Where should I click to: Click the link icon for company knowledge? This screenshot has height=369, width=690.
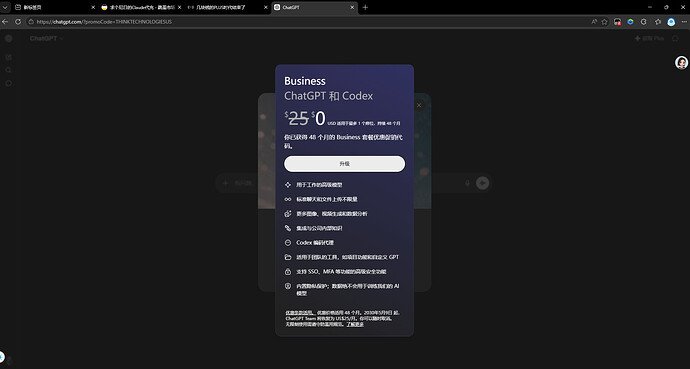point(288,228)
